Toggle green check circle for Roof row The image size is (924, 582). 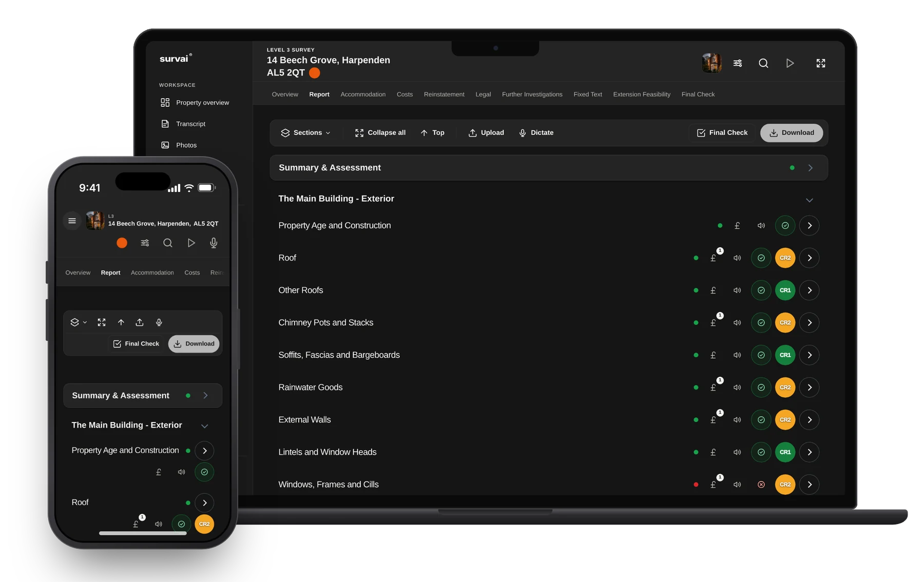pyautogui.click(x=761, y=258)
